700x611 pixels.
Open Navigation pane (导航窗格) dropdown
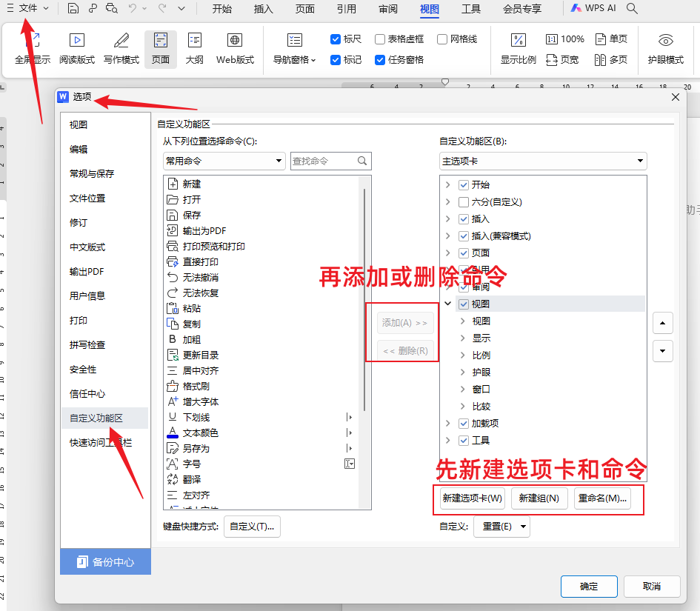tap(294, 49)
